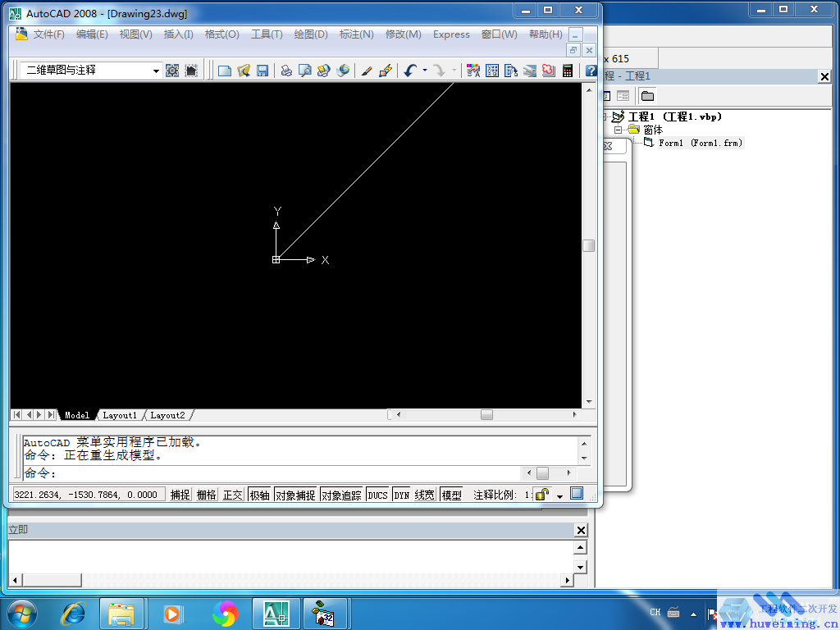Toggle DUCS dynamic UCS in status bar

point(377,495)
